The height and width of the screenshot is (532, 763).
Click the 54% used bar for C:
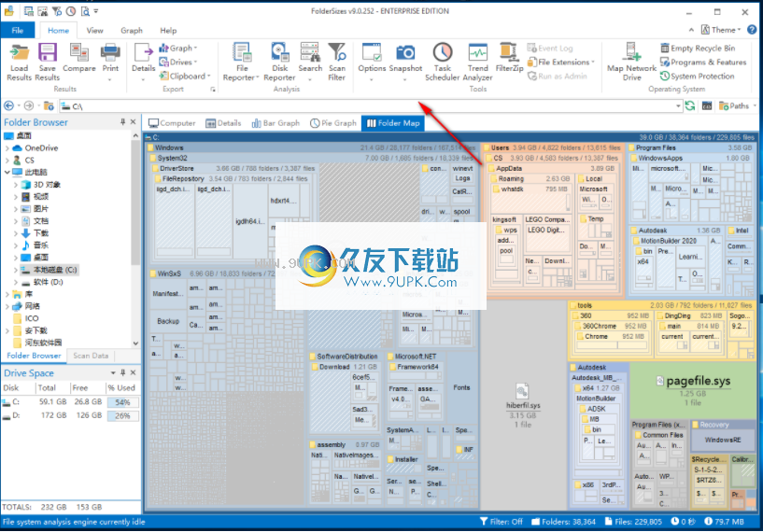123,402
